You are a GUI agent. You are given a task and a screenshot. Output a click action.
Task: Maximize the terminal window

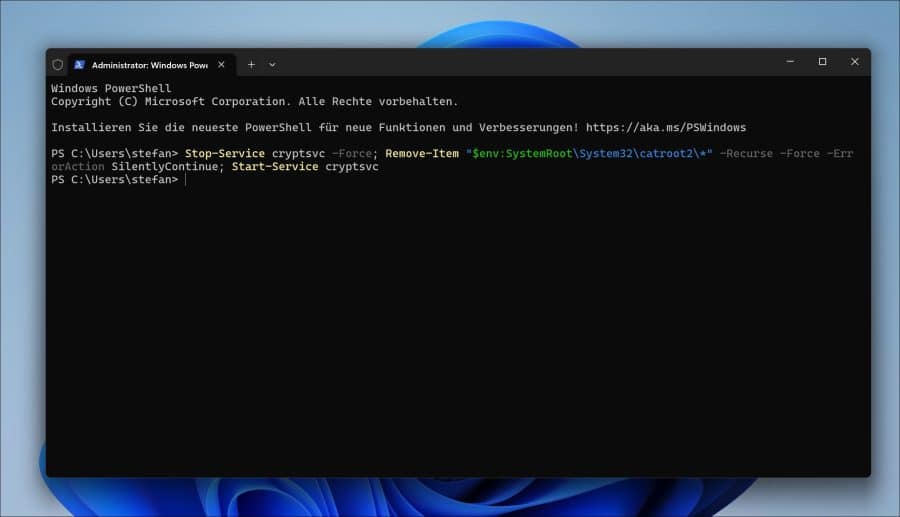[x=822, y=62]
